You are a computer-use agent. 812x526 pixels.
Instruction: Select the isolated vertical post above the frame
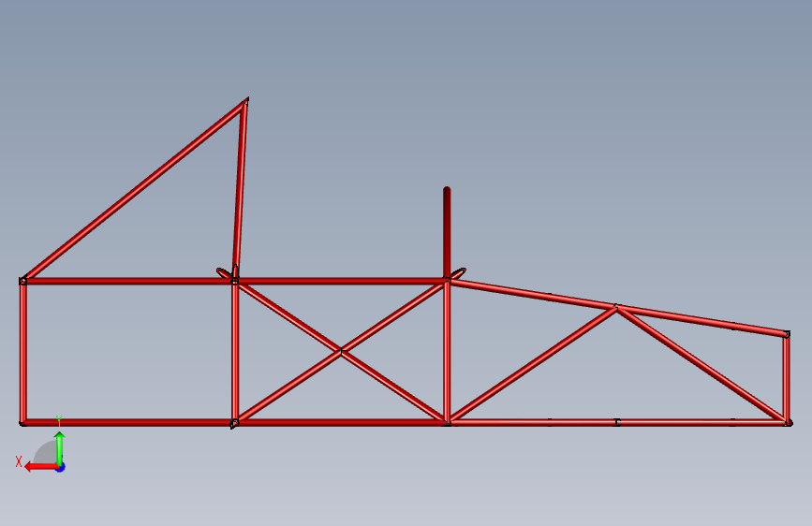tap(447, 232)
